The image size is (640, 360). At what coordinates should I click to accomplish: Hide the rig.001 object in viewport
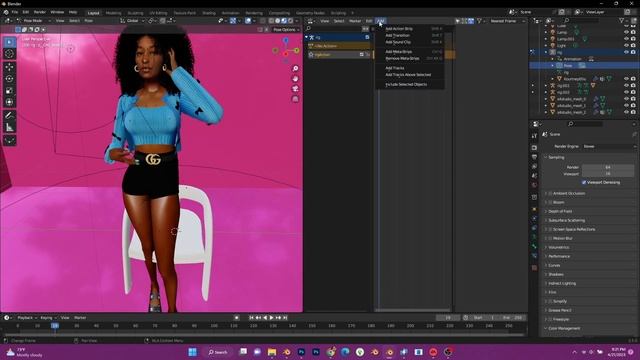coord(626,85)
